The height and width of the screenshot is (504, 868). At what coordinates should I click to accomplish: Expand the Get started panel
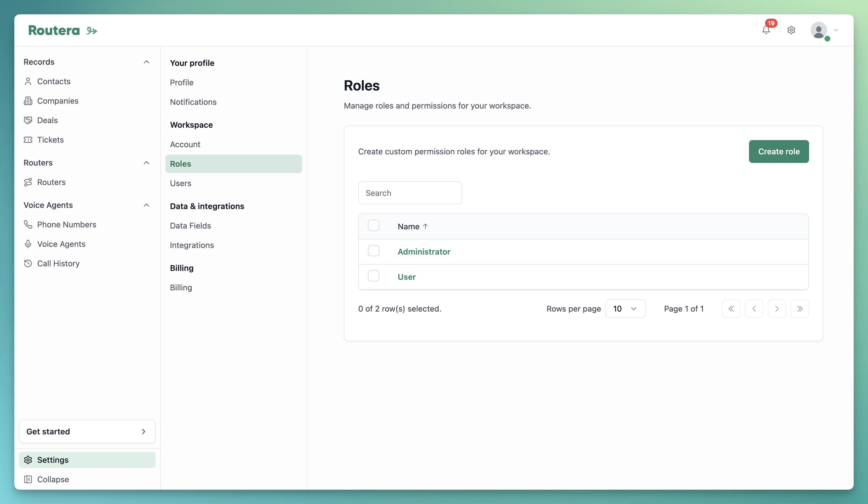pos(87,432)
